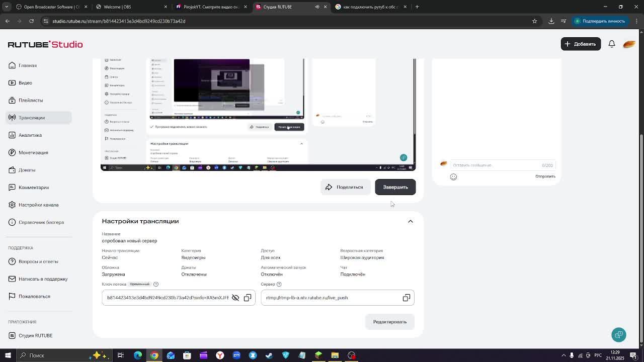
Task: Click Отправить to send chat message
Action: tap(545, 176)
